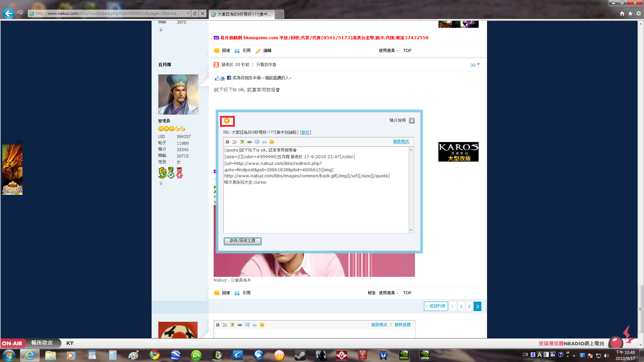Open smiley picker in reply popup toolbar
Screen dimensions: 644x362
click(x=272, y=142)
